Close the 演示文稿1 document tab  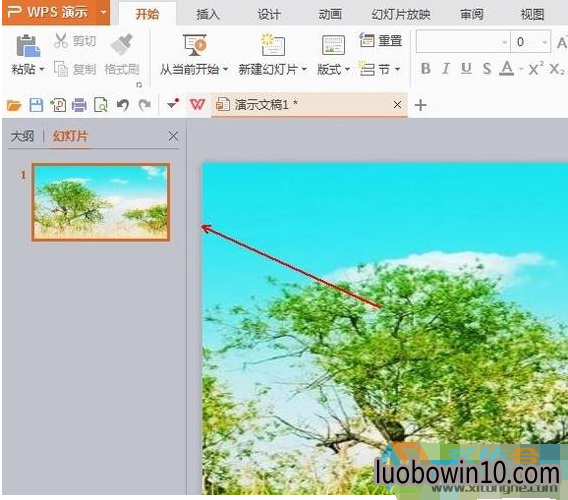[x=397, y=105]
